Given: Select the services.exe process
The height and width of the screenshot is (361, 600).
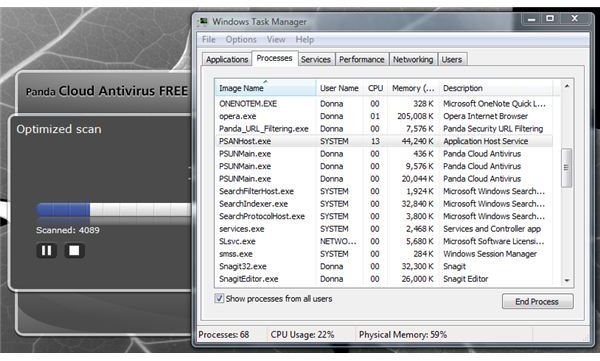Looking at the screenshot, I should tap(384, 229).
